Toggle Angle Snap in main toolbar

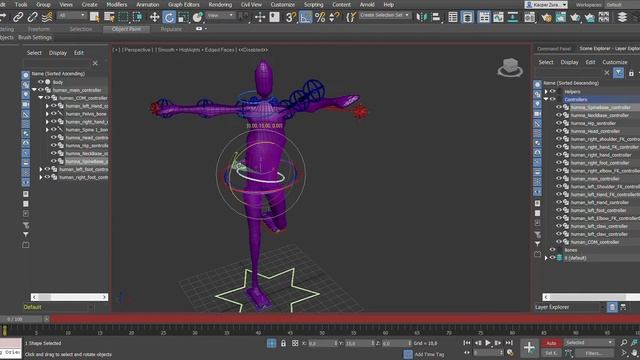tap(305, 17)
